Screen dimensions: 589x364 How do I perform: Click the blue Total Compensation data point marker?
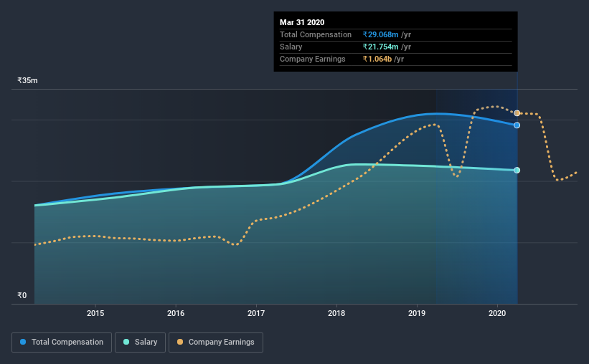coord(517,125)
